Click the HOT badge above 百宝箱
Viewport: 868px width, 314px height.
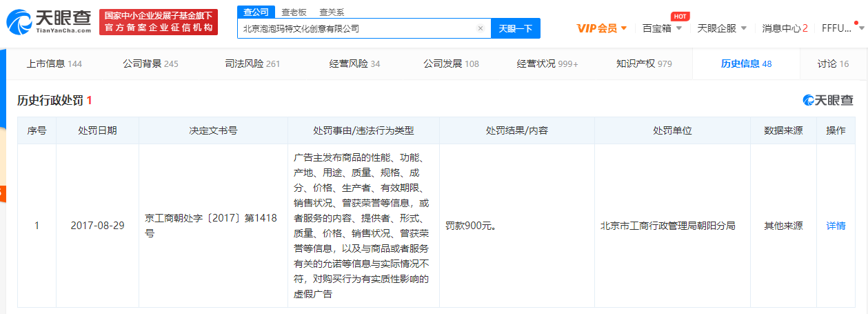[680, 16]
